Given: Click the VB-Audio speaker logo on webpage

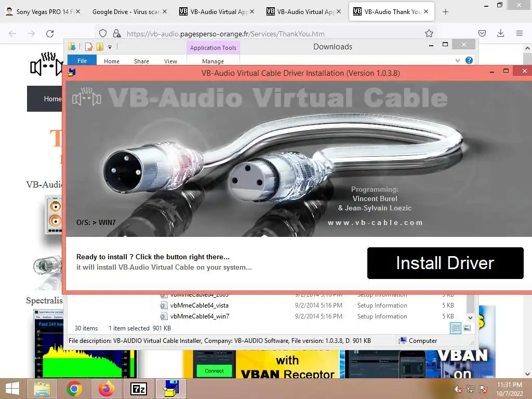Looking at the screenshot, I should (x=46, y=64).
